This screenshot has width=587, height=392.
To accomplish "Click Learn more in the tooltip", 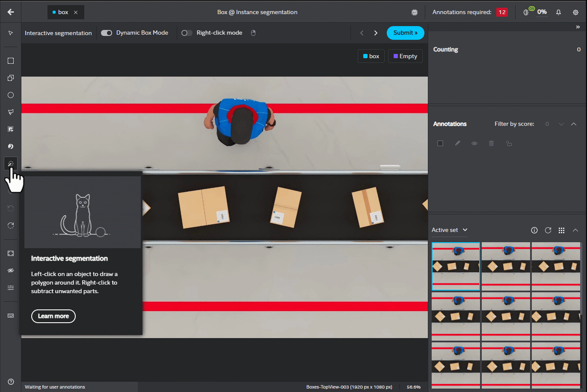I will point(53,316).
